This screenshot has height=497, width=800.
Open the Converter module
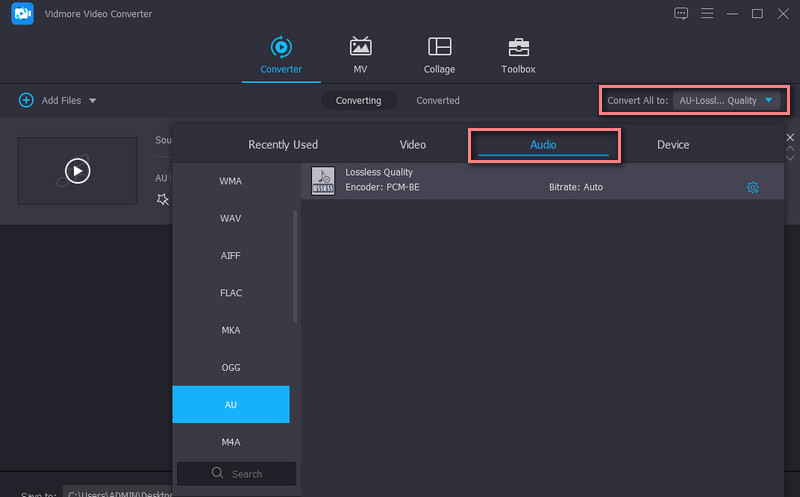[281, 55]
